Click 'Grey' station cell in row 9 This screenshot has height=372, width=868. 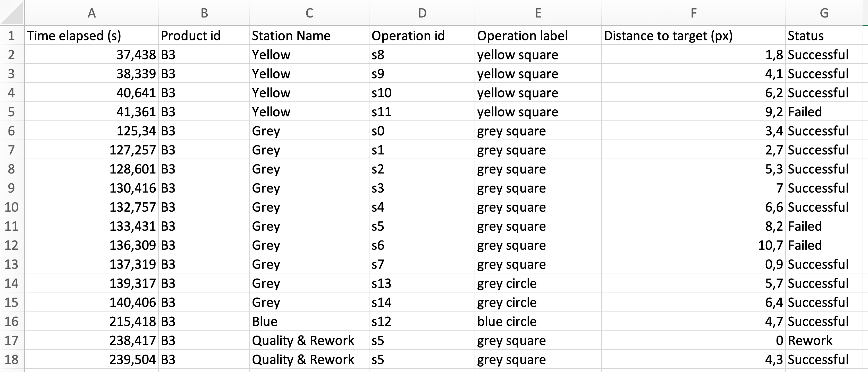309,187
